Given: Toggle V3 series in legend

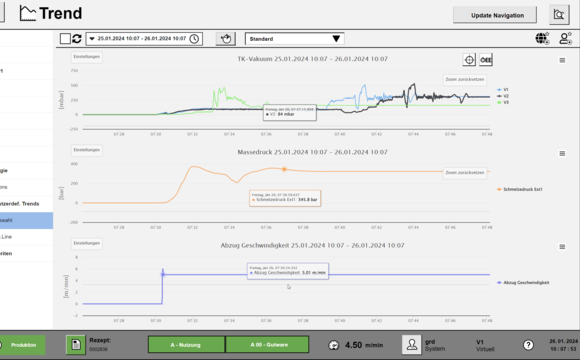Looking at the screenshot, I should point(503,102).
